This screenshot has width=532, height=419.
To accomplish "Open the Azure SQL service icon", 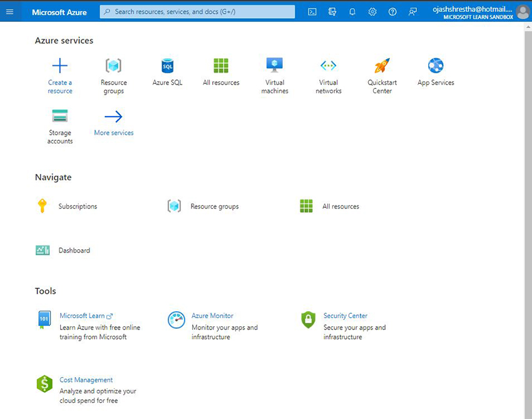I will (x=167, y=66).
